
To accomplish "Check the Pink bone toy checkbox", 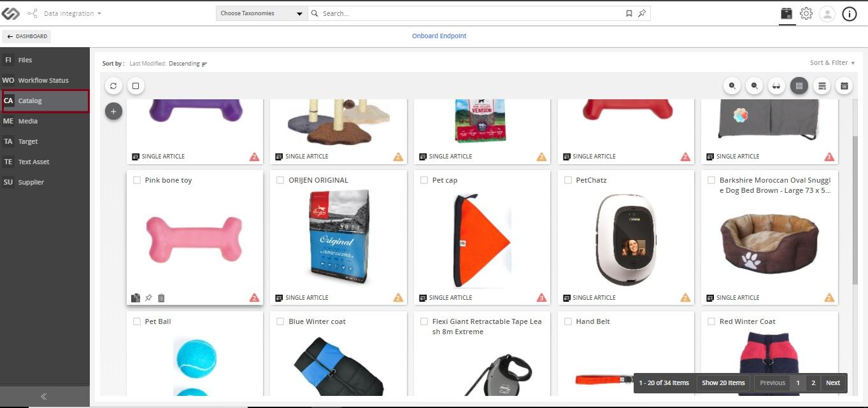I will pos(137,180).
